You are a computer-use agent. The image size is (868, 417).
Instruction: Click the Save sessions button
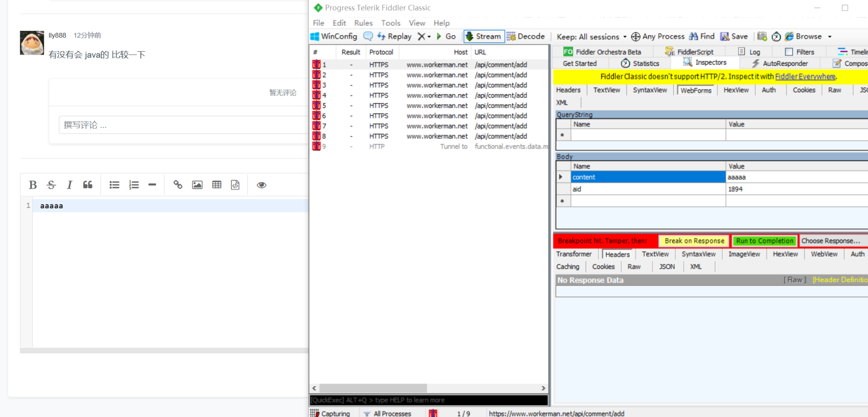coord(734,36)
